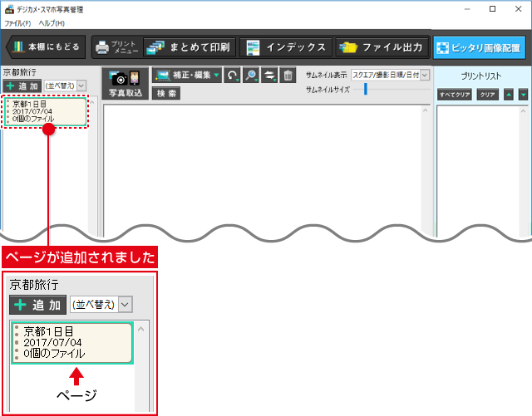
Task: Open the 並べ替え sort dropdown in the top sidebar
Action: coord(65,86)
